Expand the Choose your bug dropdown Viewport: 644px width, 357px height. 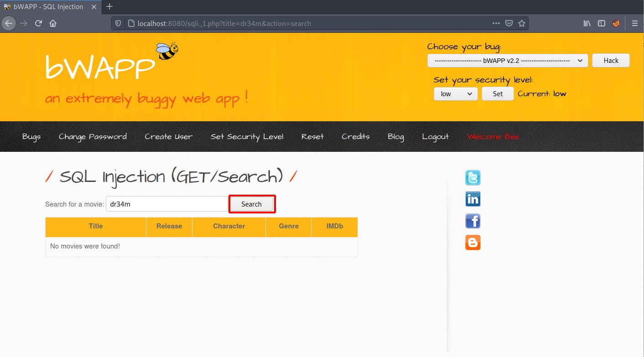point(508,60)
